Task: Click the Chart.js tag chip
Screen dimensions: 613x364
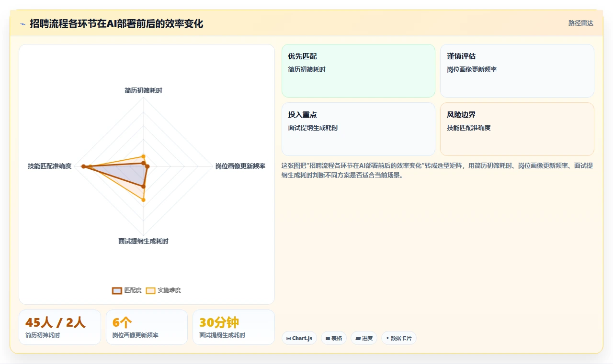Action: [299, 338]
